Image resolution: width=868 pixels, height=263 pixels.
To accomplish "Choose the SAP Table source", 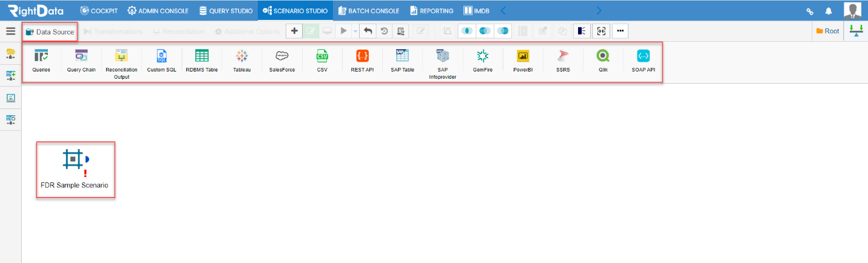I will [x=402, y=61].
